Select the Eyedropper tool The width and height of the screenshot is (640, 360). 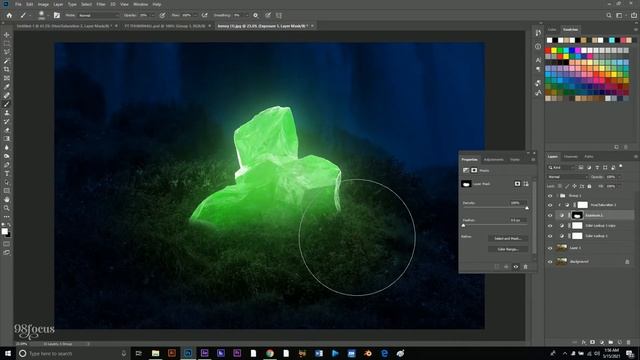pyautogui.click(x=7, y=87)
